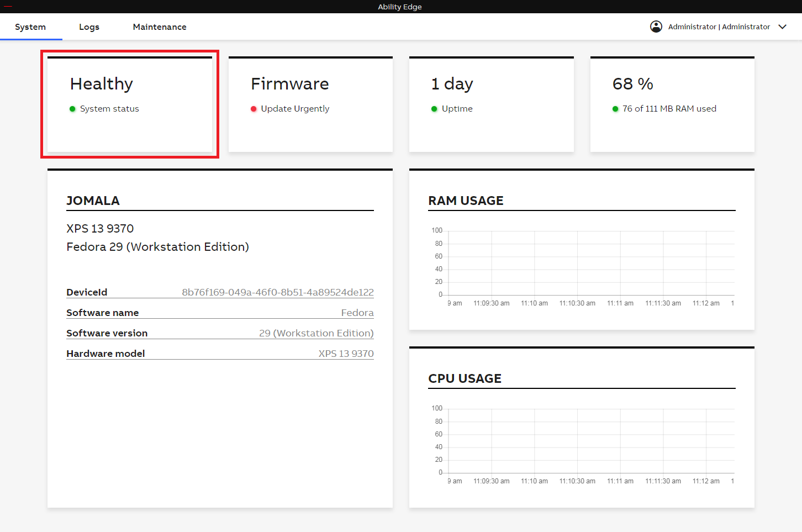Image resolution: width=802 pixels, height=532 pixels.
Task: Click the Software name value Fedora
Action: pyautogui.click(x=357, y=313)
